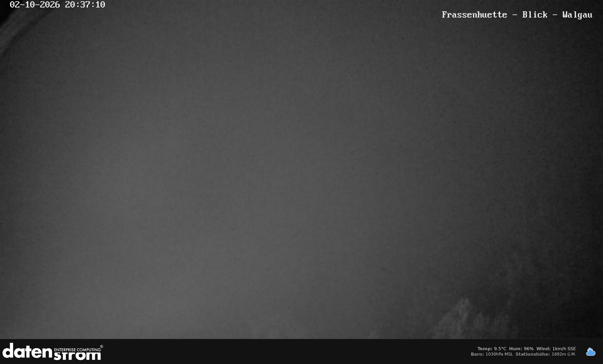Click the 'strom' part of the logo
The image size is (603, 364).
coord(77,356)
